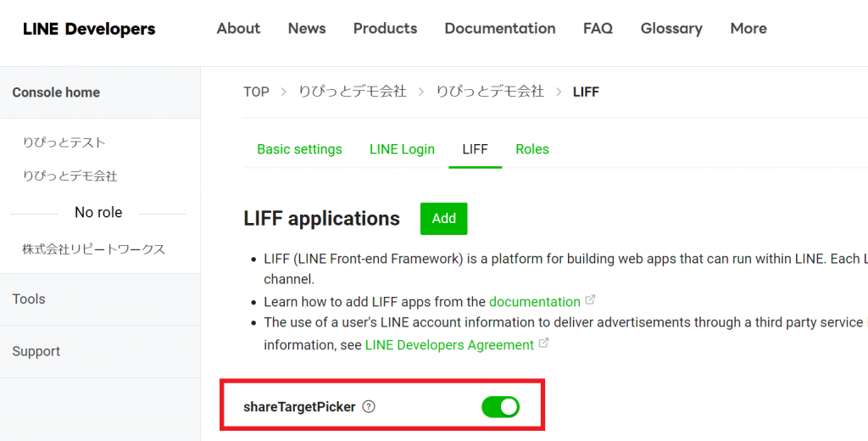Viewport: 868px width, 441px height.
Task: Switch to Roles tab
Action: [532, 149]
